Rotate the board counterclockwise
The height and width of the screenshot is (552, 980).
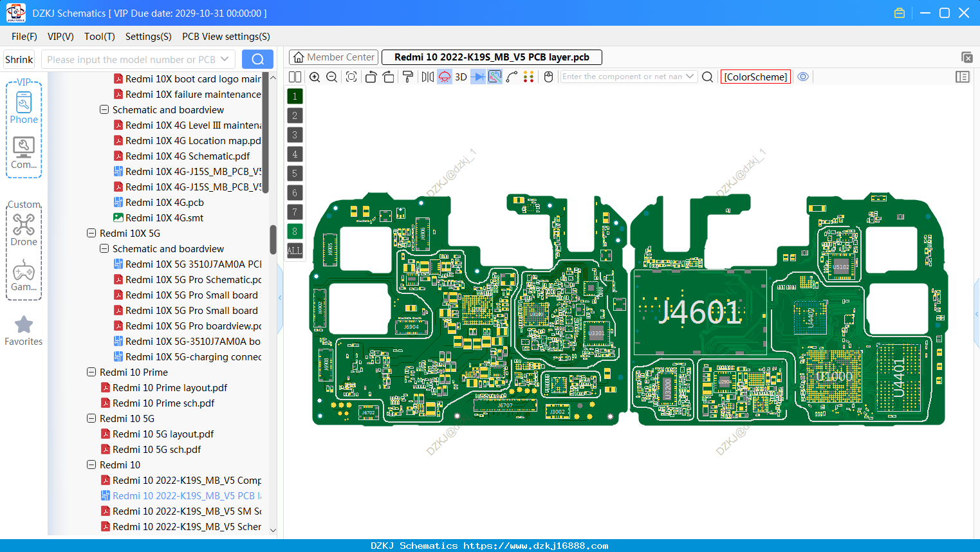[x=371, y=77]
